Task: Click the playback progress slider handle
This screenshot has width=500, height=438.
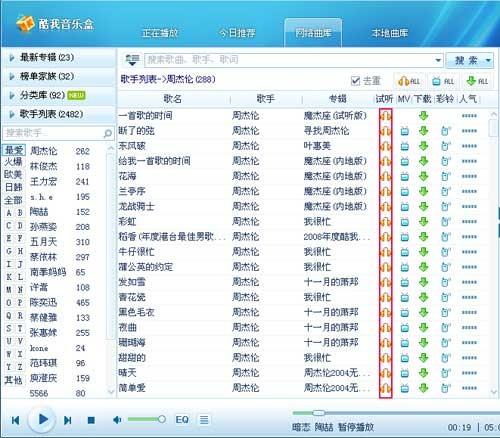Action: point(318,413)
